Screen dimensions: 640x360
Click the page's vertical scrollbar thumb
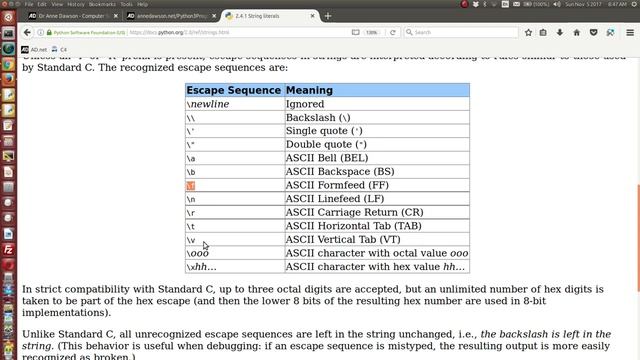pyautogui.click(x=638, y=238)
